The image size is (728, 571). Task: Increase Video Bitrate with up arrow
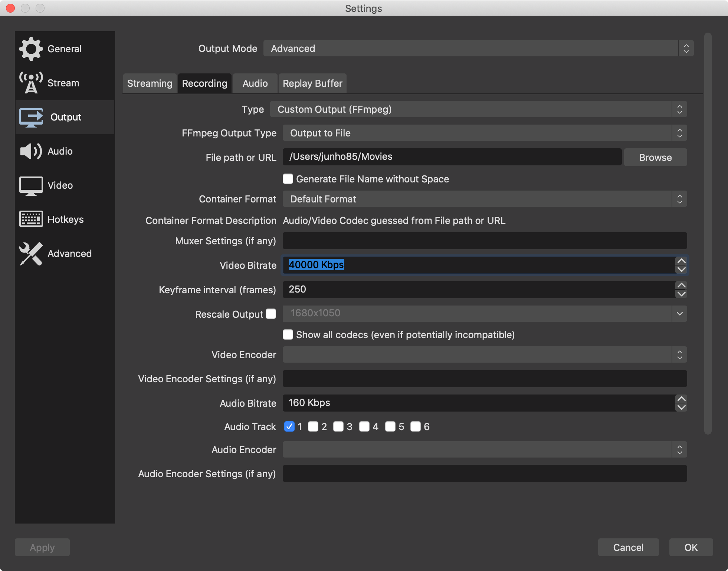[x=681, y=261]
